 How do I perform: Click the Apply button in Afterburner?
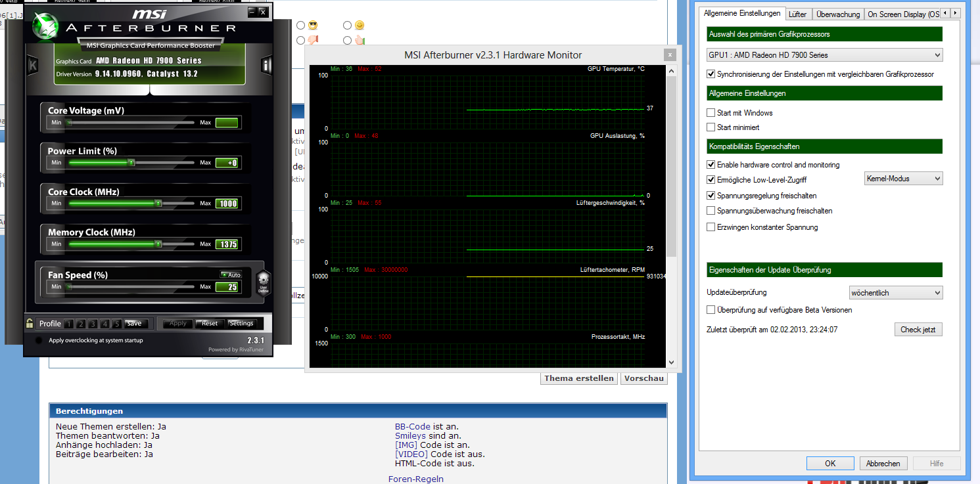click(x=178, y=324)
